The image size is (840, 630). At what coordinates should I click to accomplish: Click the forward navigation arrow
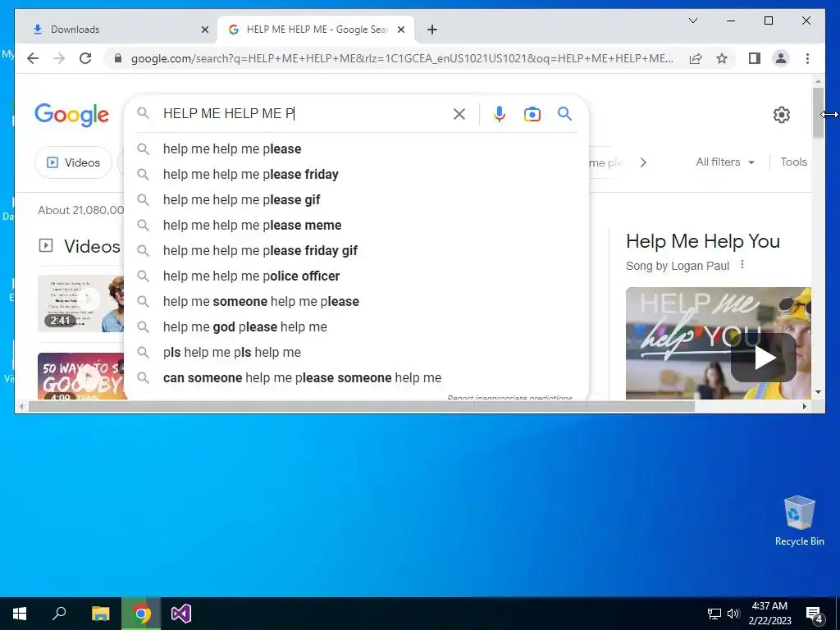click(x=59, y=58)
